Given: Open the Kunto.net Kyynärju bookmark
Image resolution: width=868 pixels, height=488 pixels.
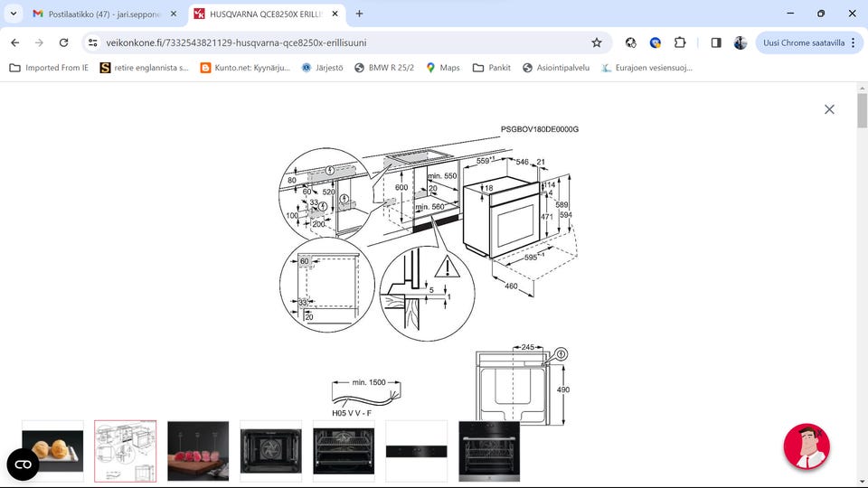Looking at the screenshot, I should click(245, 68).
